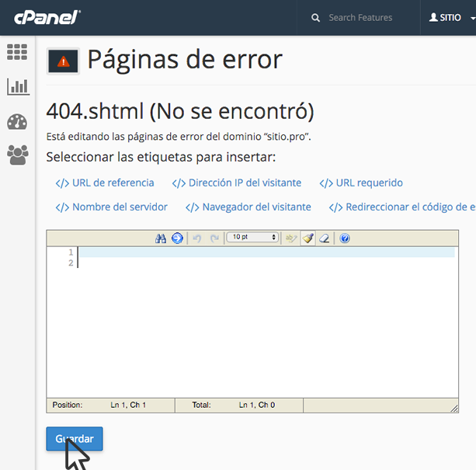Screen dimensions: 476x470
Task: Open the dashboard gauge icon in sidebar
Action: (17, 122)
